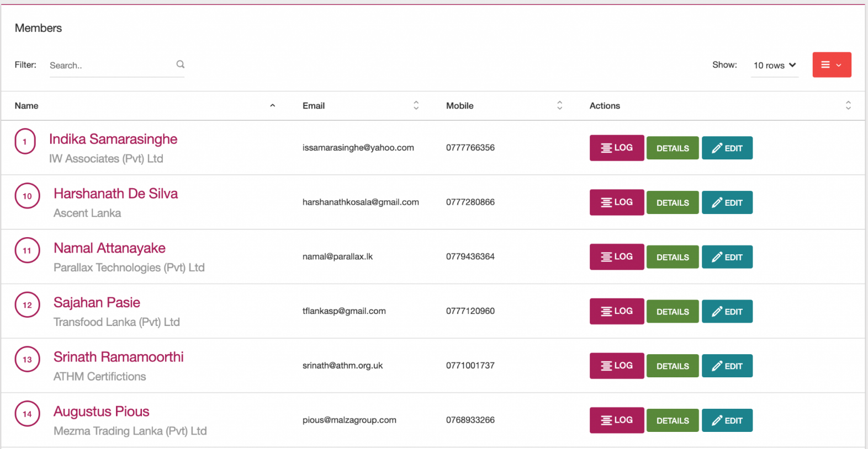This screenshot has width=868, height=449.
Task: Select email tflankasp@gmail.com
Action: tap(344, 311)
